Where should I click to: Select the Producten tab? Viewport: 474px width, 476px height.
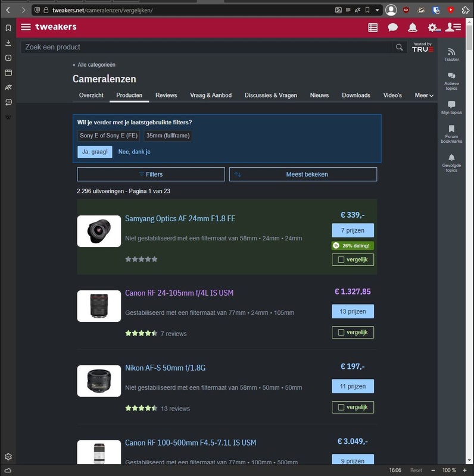(x=129, y=95)
